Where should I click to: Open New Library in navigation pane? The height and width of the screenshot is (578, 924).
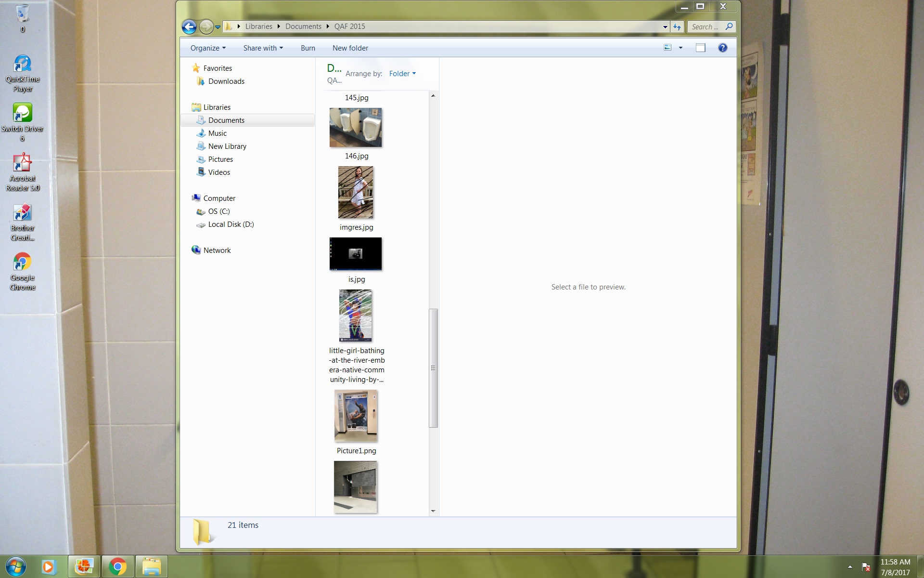pos(227,146)
